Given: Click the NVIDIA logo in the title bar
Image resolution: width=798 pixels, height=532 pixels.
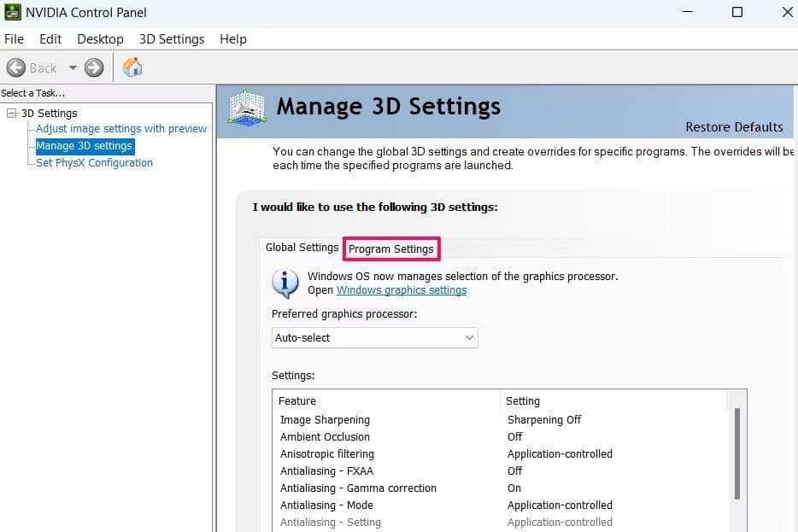Looking at the screenshot, I should tap(12, 12).
